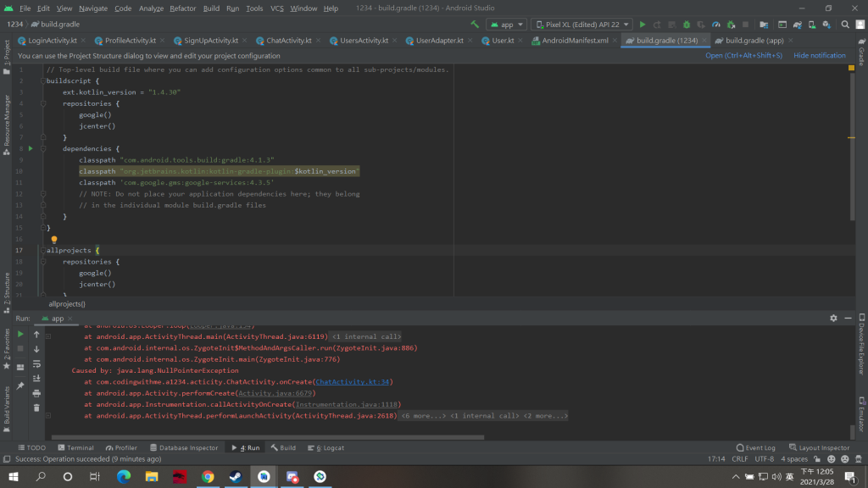Click Up the Stack Trace arrow
This screenshot has width=868, height=488.
coord(36,334)
